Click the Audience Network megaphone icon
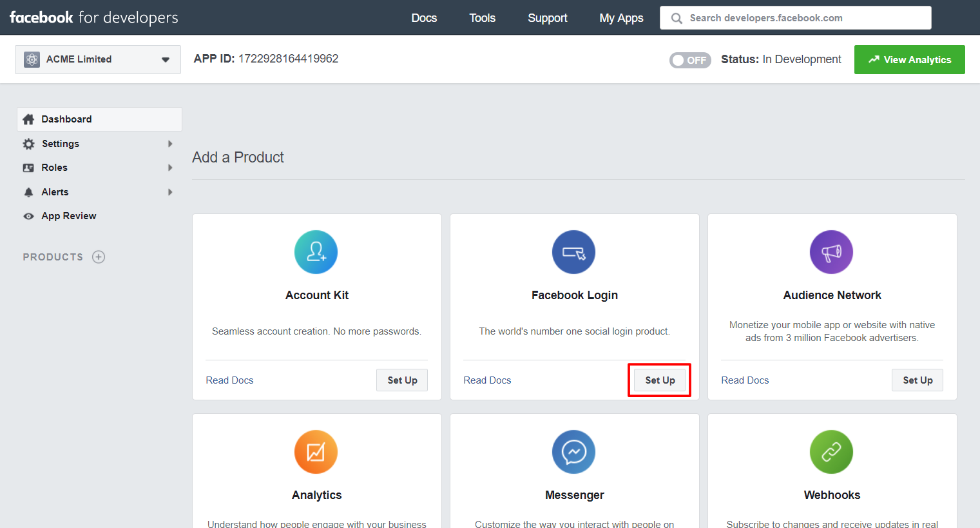The width and height of the screenshot is (980, 528). coord(831,252)
